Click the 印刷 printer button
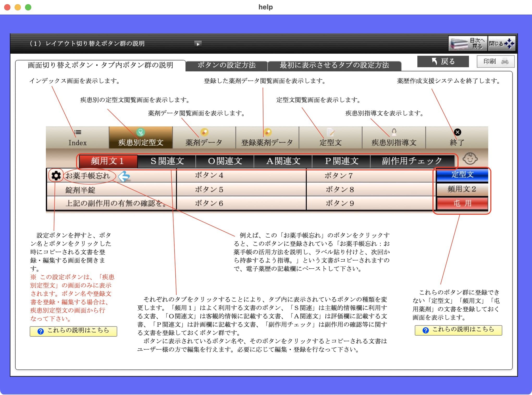The width and height of the screenshot is (532, 395). click(x=496, y=61)
